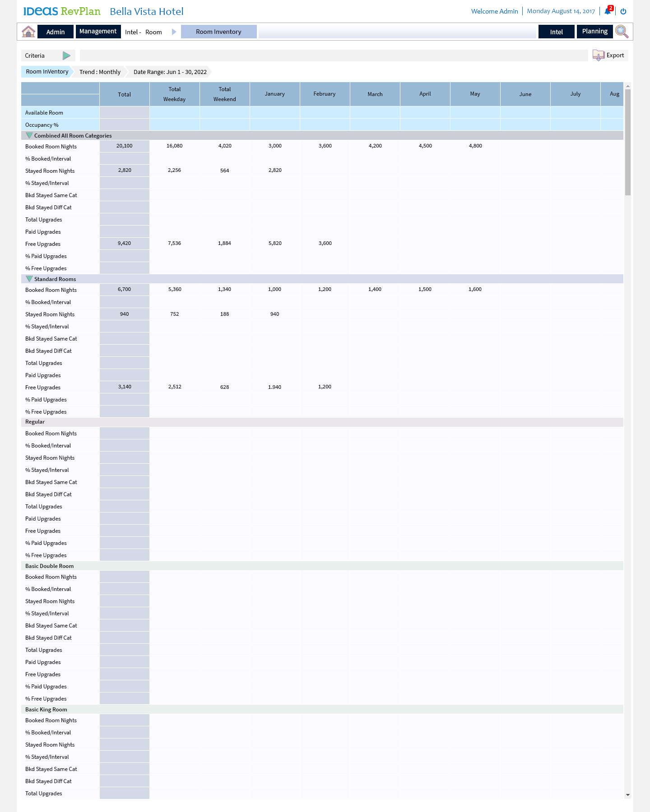Open the notifications bell icon
Image resolution: width=650 pixels, height=812 pixels.
point(608,11)
